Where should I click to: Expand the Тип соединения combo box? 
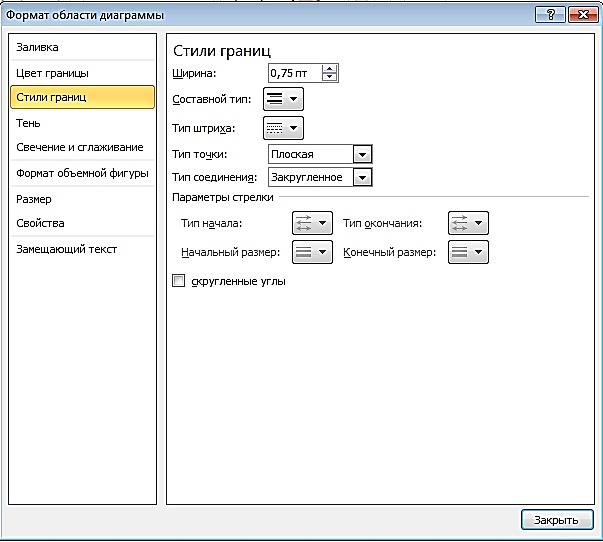coord(363,178)
